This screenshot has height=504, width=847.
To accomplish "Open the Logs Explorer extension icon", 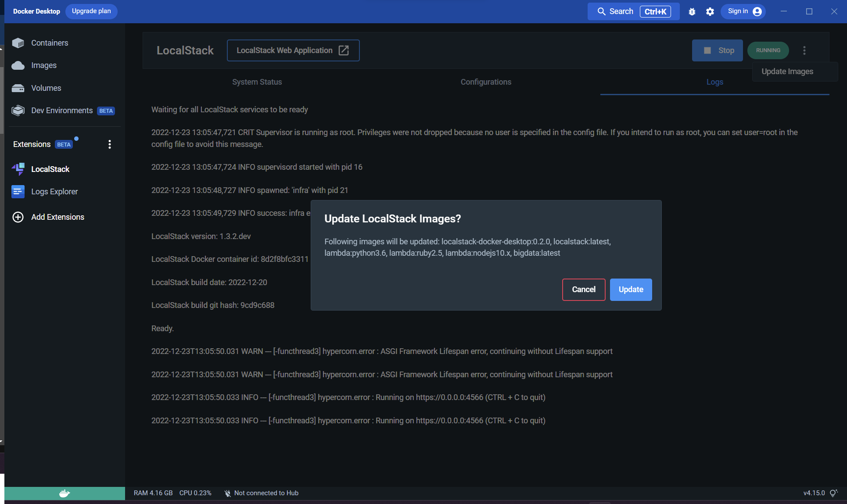I will coord(18,192).
